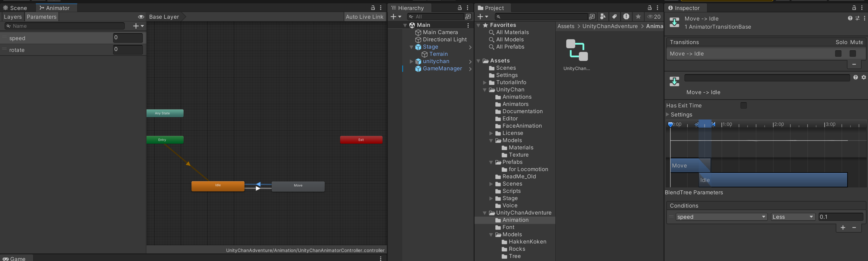Open the speed condition parameter dropdown
Screen dimensions: 868x261
721,217
